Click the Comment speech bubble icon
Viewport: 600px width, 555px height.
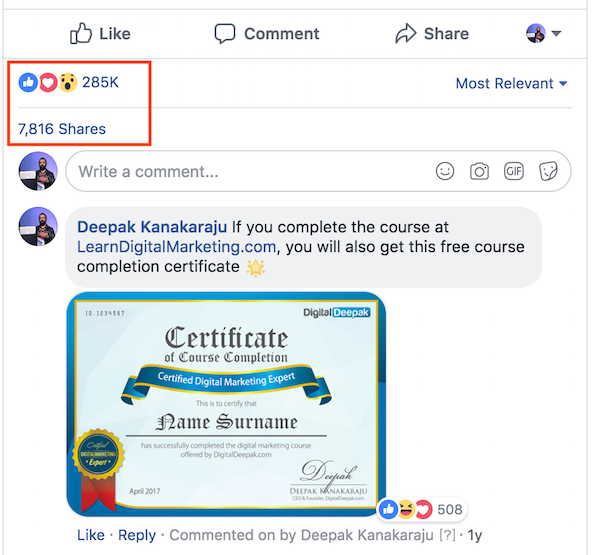(x=225, y=34)
